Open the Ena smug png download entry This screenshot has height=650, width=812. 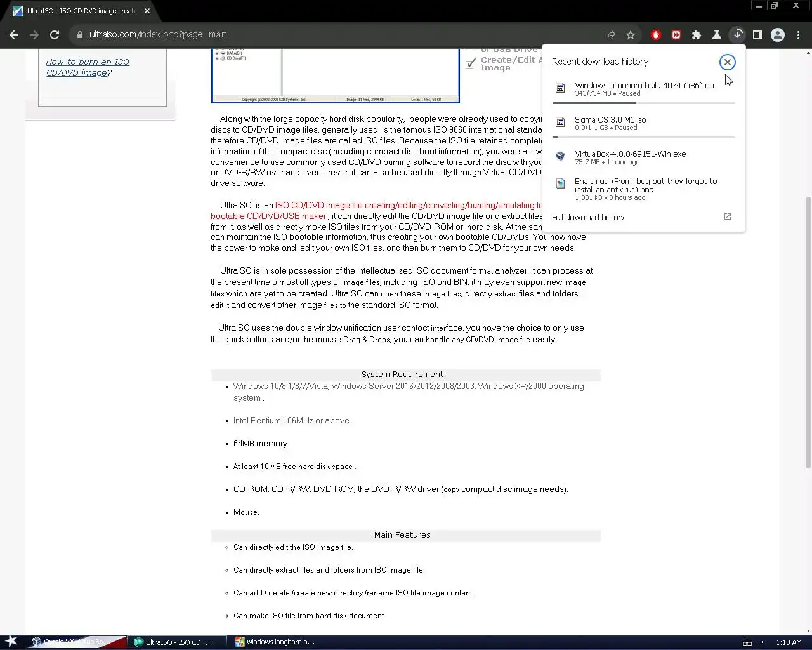[644, 189]
